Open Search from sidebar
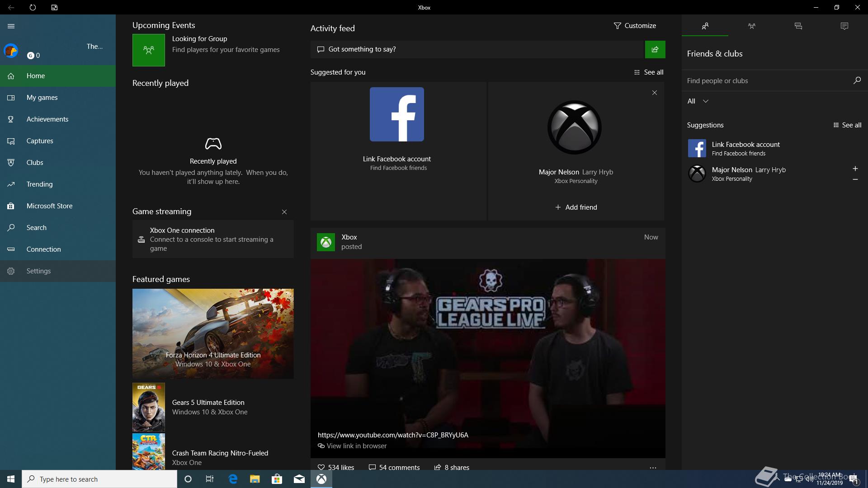Viewport: 868px width, 488px height. tap(58, 228)
